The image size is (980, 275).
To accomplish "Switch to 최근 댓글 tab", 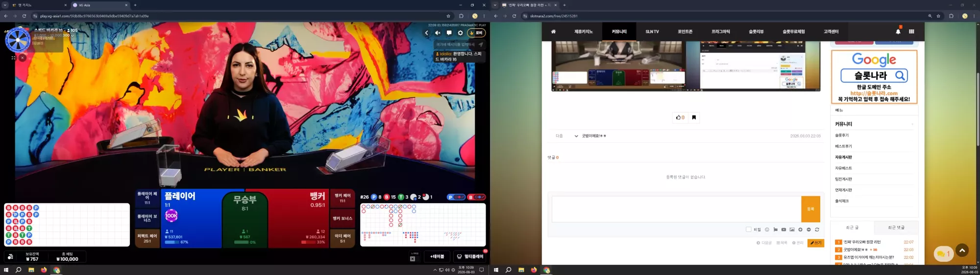I will pyautogui.click(x=896, y=228).
